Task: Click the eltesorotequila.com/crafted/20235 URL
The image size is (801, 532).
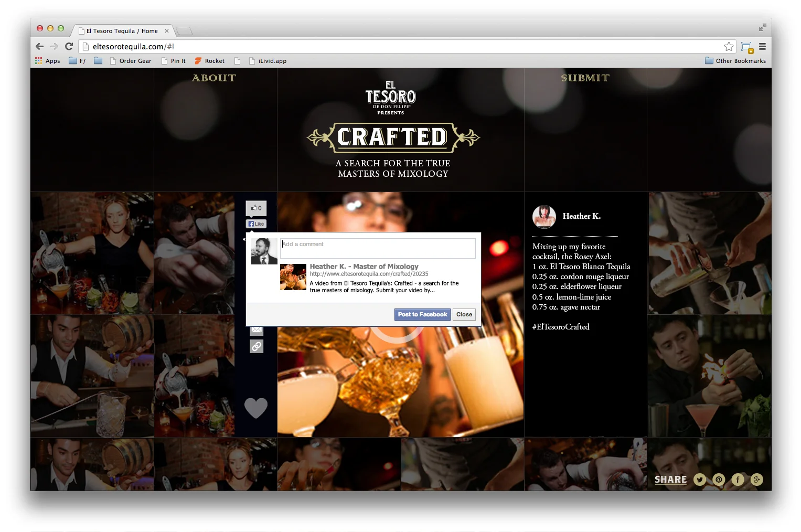Action: (369, 274)
